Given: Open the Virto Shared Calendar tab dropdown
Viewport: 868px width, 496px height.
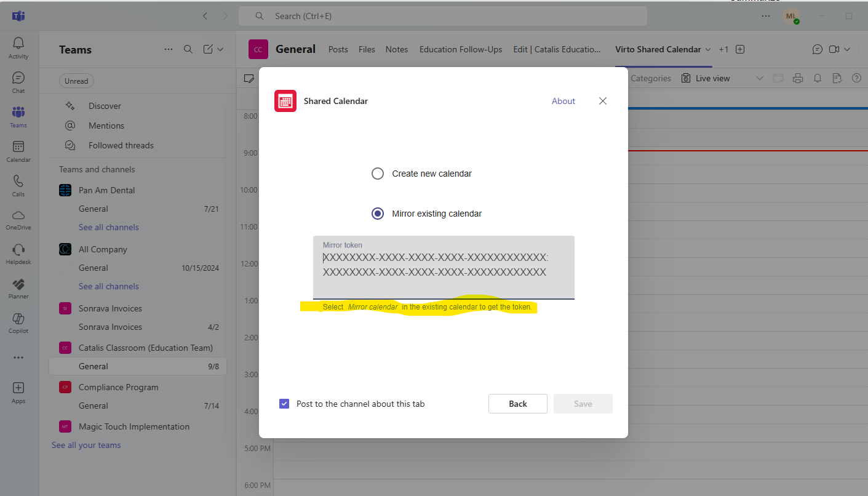Looking at the screenshot, I should tap(708, 49).
